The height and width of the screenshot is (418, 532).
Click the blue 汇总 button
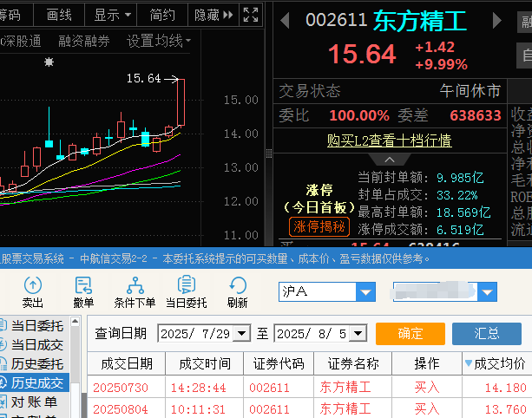tap(487, 334)
